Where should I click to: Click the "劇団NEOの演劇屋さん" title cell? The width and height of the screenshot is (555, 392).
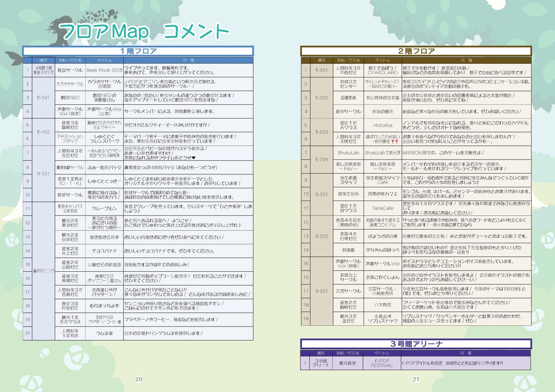click(104, 98)
